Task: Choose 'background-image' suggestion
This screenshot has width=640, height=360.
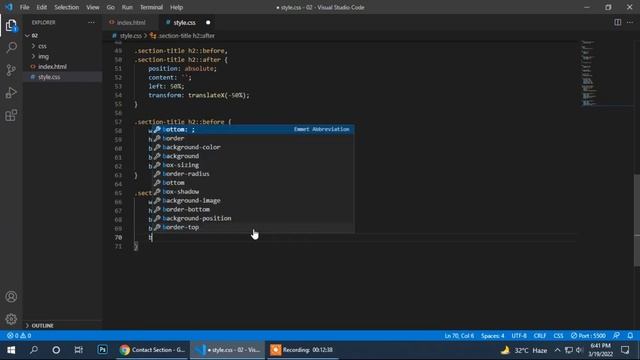Action: tap(253, 200)
